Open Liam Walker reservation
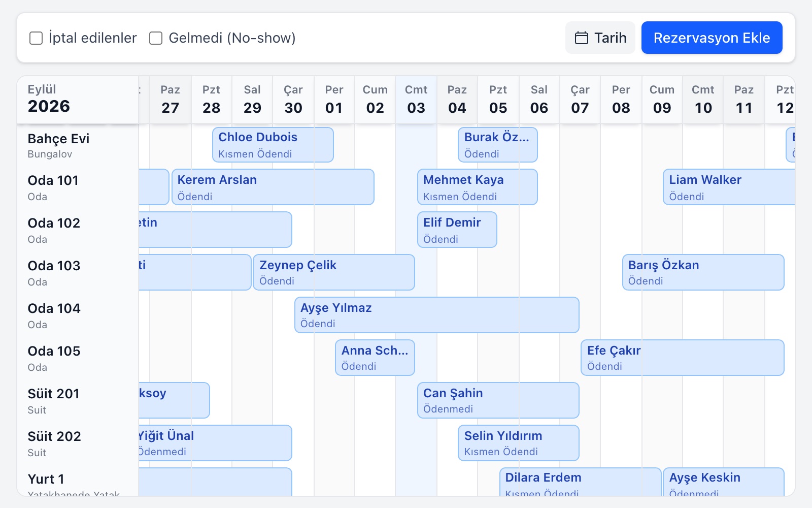Screen dimensions: 812x508 (729, 187)
